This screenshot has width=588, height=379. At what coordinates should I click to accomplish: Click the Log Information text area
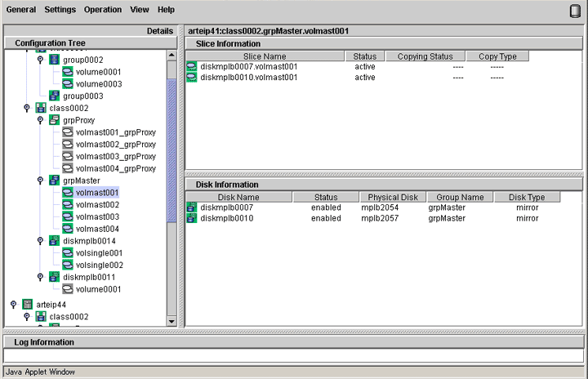click(294, 355)
